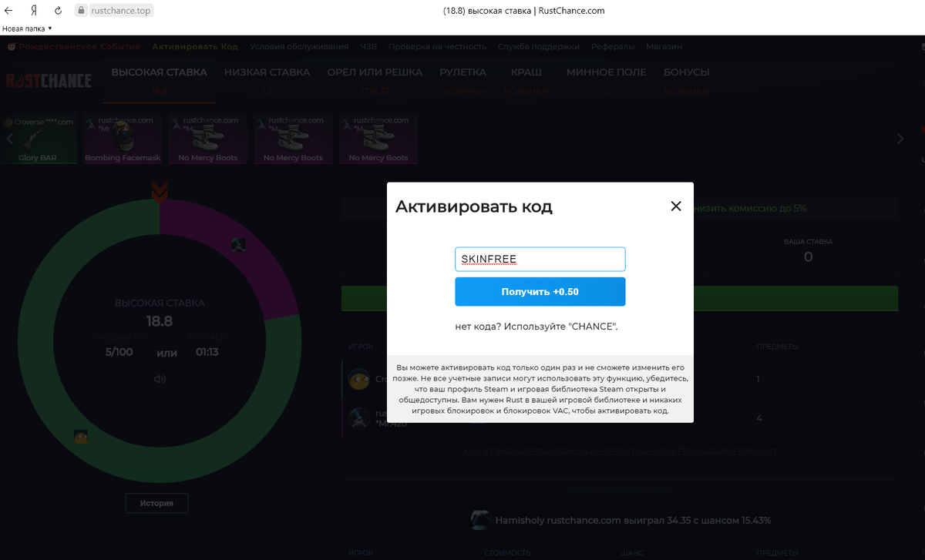Switch to ОРЁЛ ИЛИ РЕШКА tab
The width and height of the screenshot is (925, 560).
point(375,80)
